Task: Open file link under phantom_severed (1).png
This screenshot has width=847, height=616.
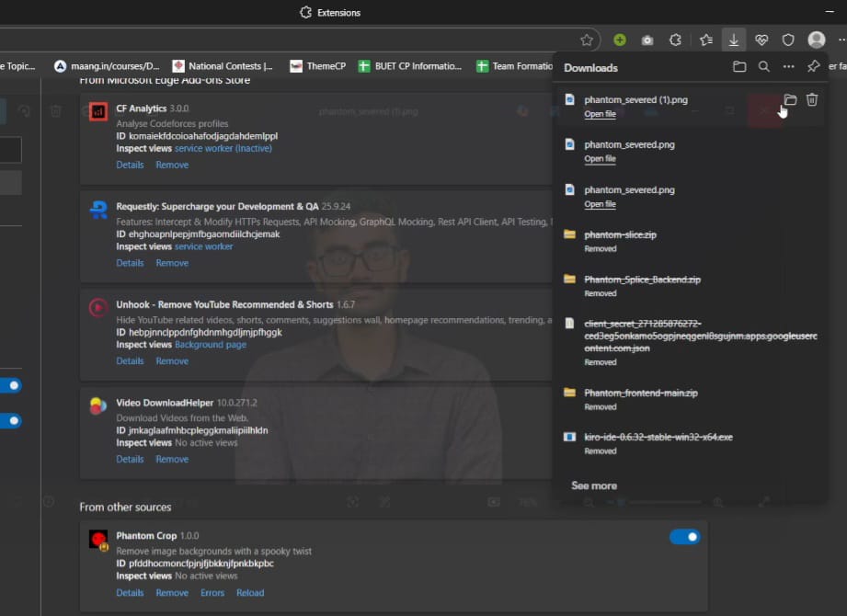Action: tap(600, 114)
